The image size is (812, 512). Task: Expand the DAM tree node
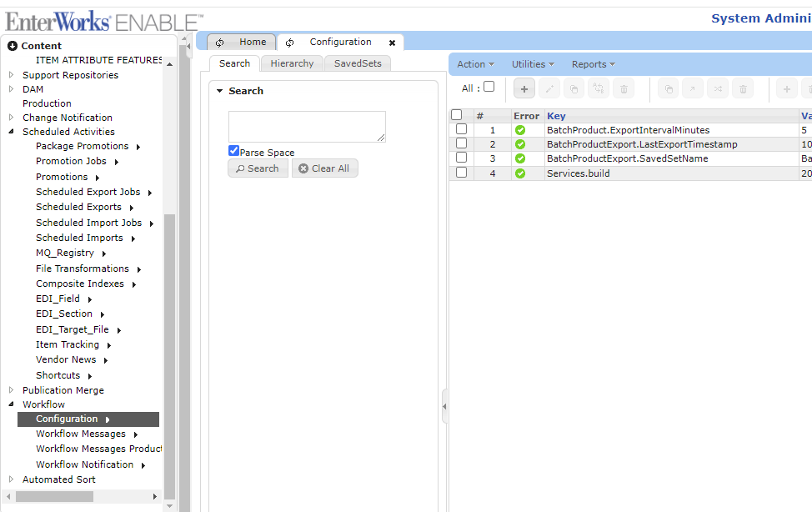tap(12, 89)
